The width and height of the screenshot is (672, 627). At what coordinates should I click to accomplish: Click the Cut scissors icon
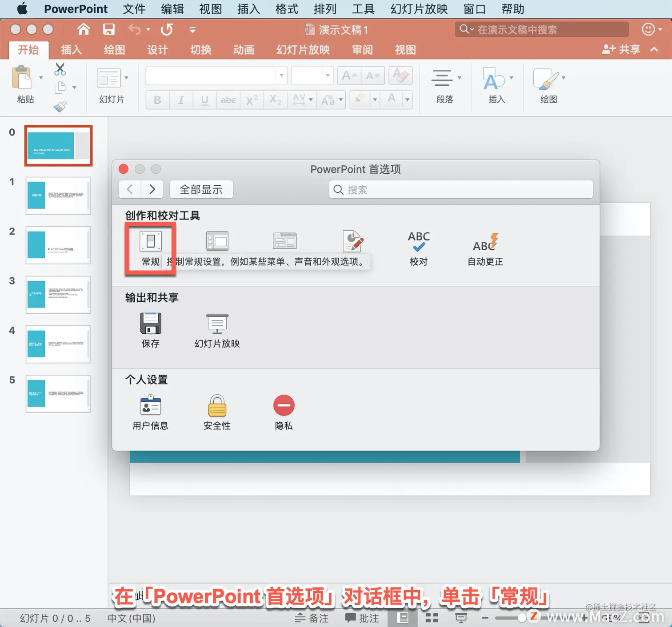click(60, 69)
